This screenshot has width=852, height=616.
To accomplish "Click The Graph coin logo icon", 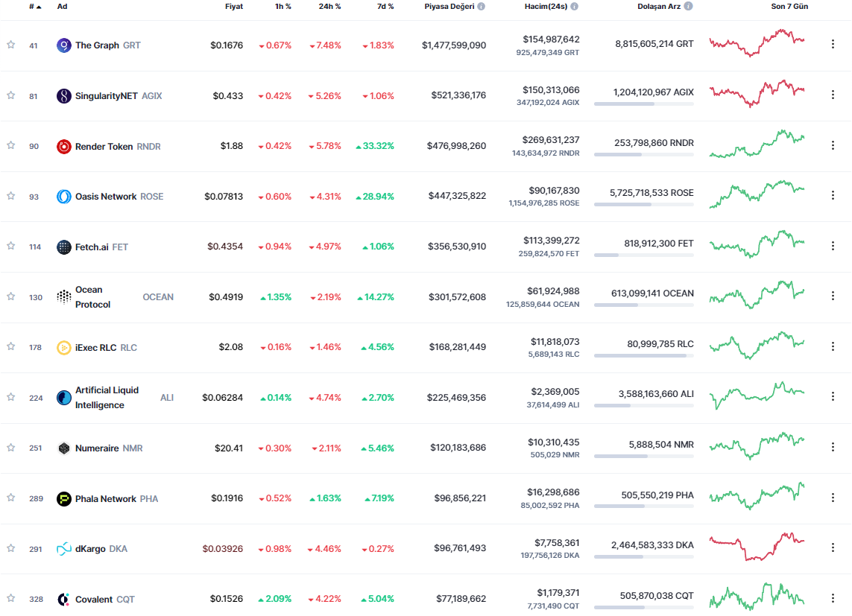I will 64,45.
